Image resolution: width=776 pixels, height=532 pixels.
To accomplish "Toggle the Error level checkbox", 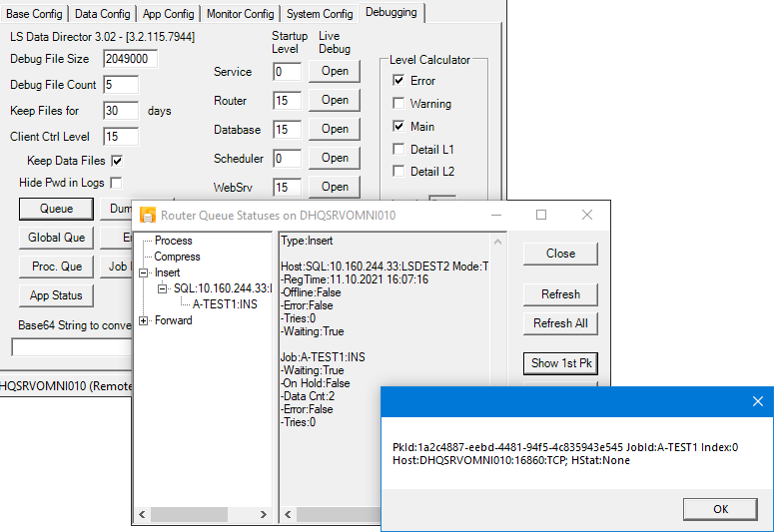I will [x=399, y=81].
